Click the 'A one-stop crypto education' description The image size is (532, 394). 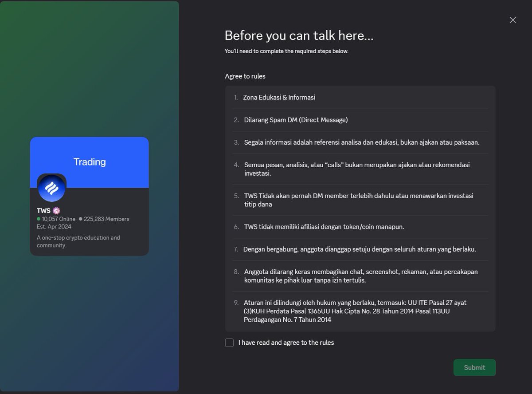(78, 241)
